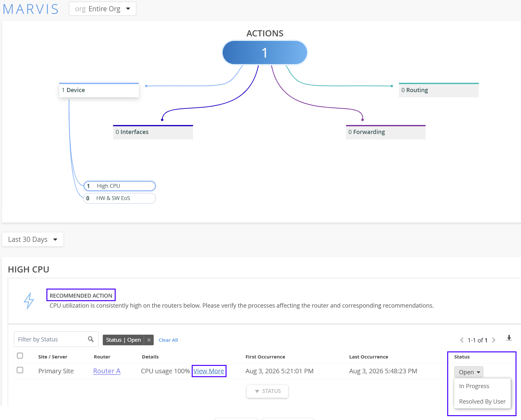Select the HW & SW EoS action pill
This screenshot has height=420, width=521.
tap(120, 198)
